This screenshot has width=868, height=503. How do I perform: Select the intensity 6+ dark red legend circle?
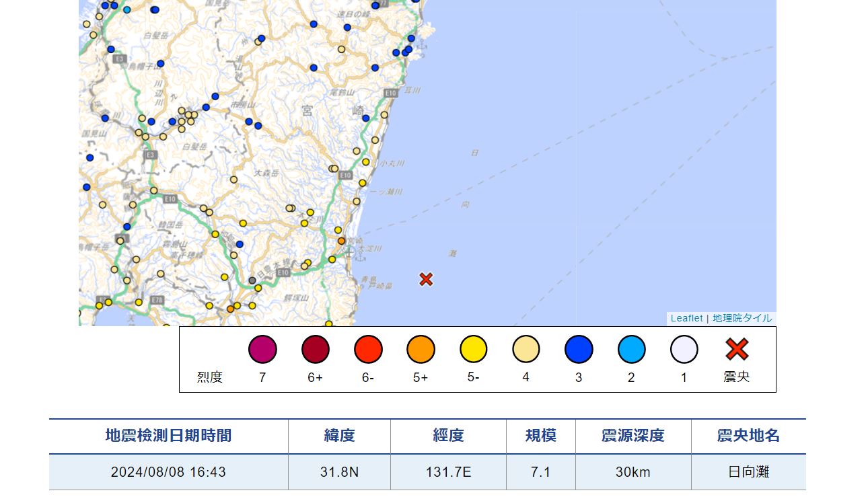tap(315, 349)
